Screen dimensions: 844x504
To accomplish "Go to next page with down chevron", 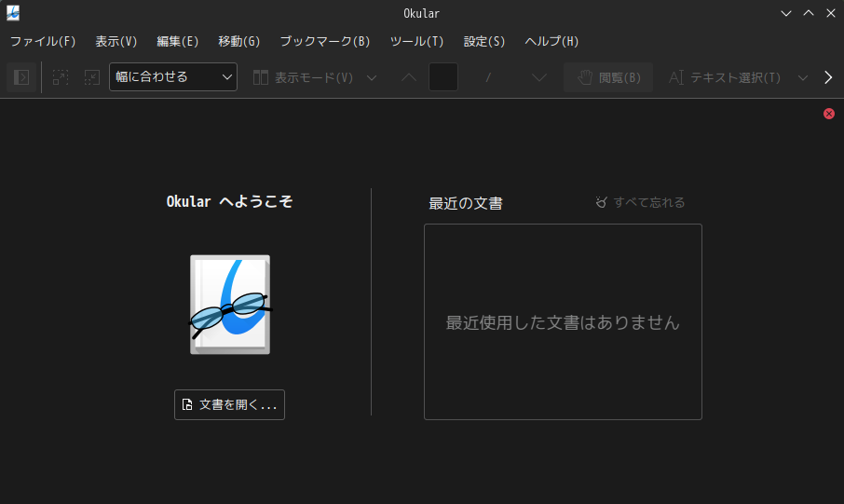I will 538,77.
